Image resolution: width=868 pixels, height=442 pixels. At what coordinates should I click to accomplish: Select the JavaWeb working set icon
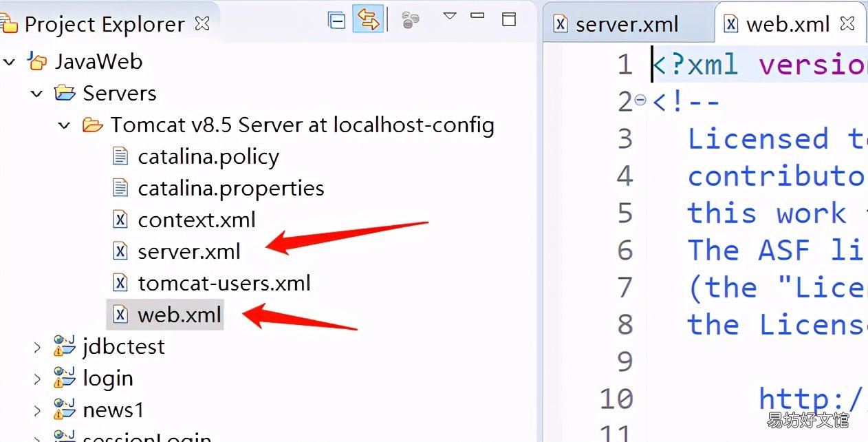coord(37,61)
